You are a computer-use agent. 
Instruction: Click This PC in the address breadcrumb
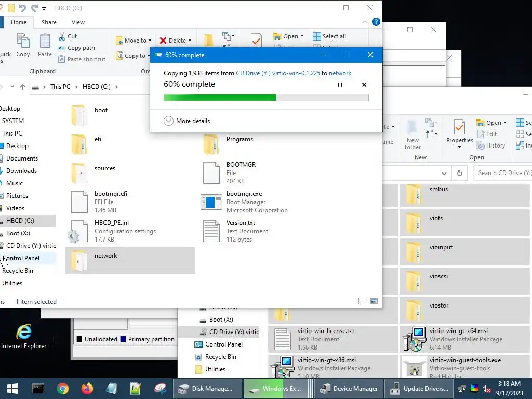[x=60, y=87]
